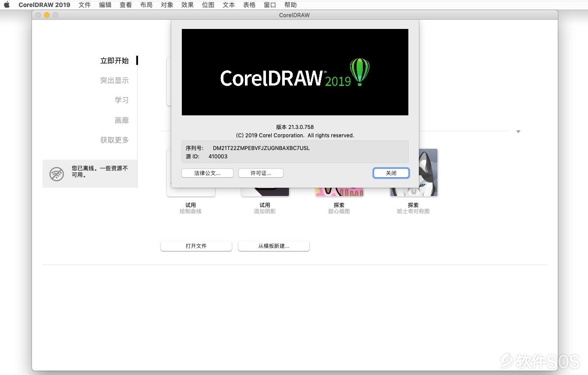Viewport: 588px width, 375px height.
Task: Minimize the CorelDRAW window with yellow button
Action: point(47,15)
